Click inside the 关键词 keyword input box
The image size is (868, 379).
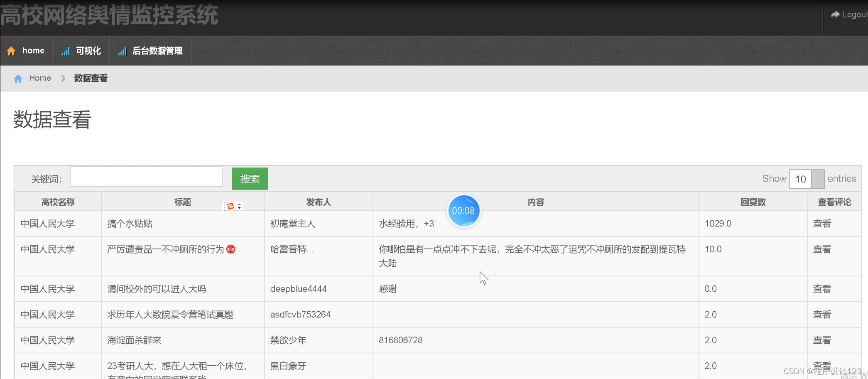(146, 176)
